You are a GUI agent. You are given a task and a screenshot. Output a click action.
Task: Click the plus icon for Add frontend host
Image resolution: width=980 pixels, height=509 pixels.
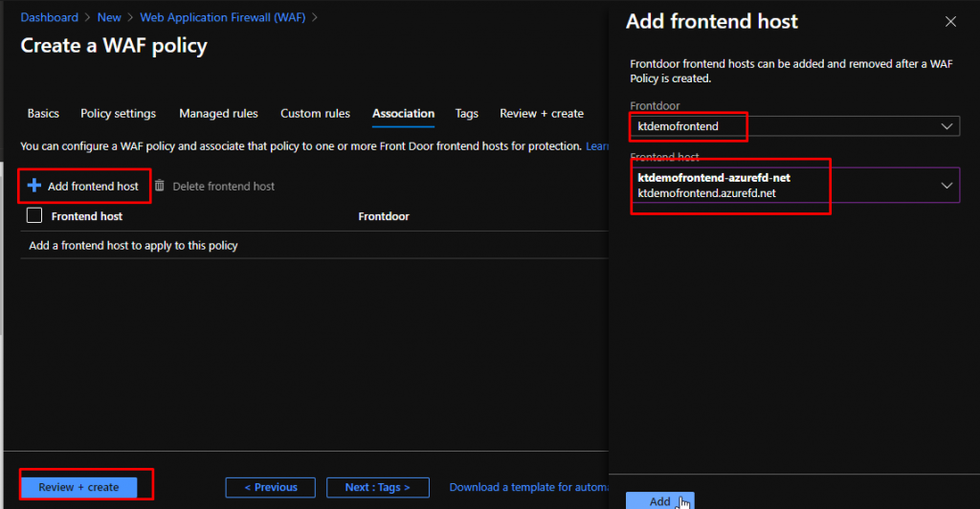tap(34, 186)
